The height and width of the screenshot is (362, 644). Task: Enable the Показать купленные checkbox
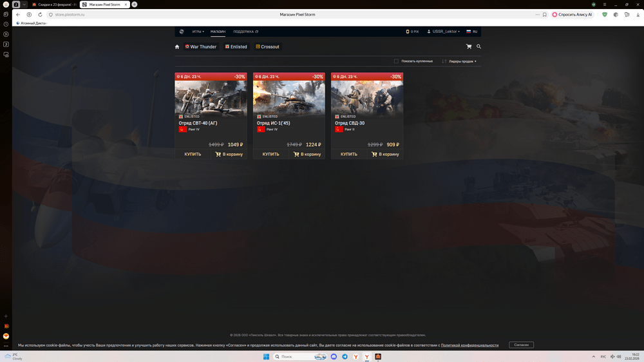tap(396, 61)
